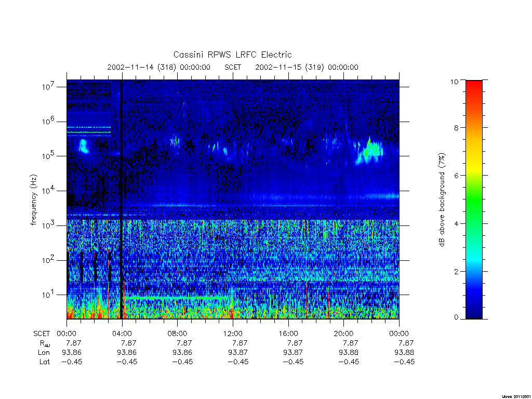
Task: Click the time axis label '12:00'
Action: pyautogui.click(x=233, y=334)
